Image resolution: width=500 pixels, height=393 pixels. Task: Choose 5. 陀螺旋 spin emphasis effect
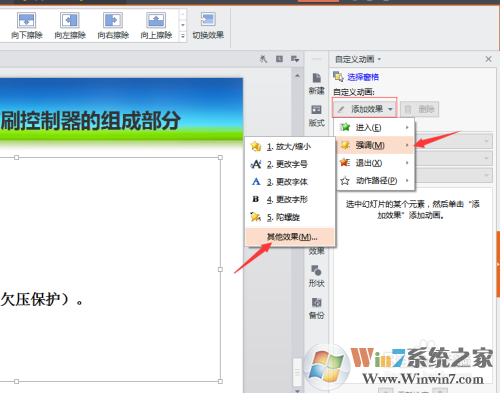pyautogui.click(x=290, y=217)
